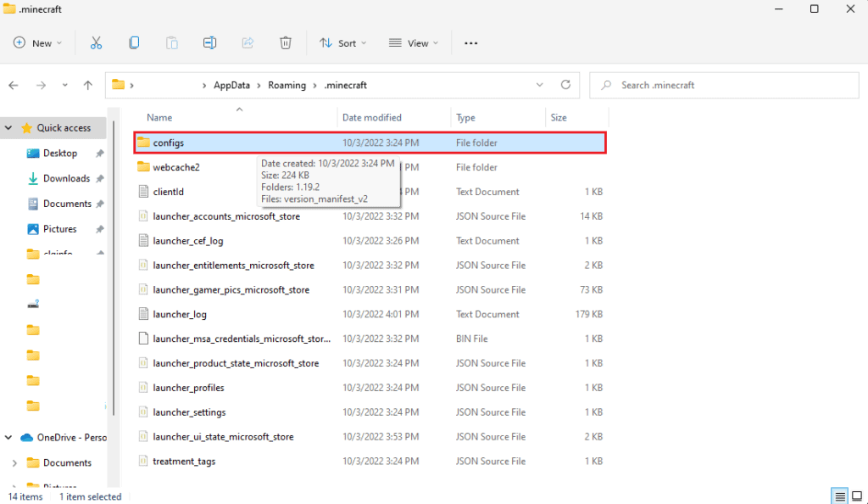868x504 pixels.
Task: Open the See more ellipsis menu
Action: [470, 43]
